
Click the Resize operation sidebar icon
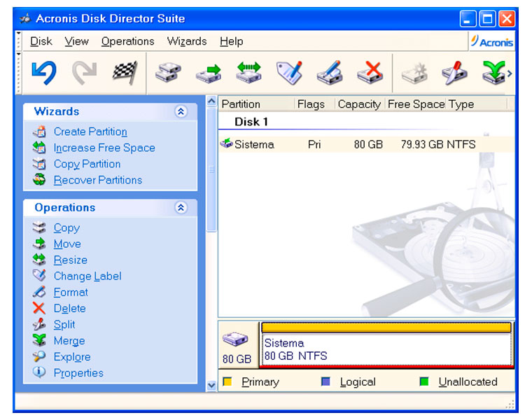pos(39,260)
